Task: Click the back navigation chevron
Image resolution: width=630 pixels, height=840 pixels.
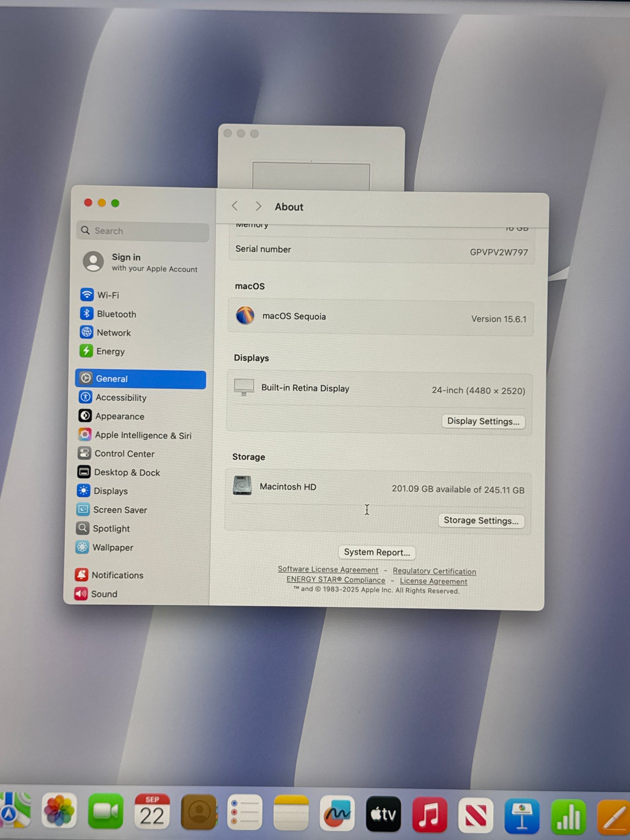Action: pos(235,206)
